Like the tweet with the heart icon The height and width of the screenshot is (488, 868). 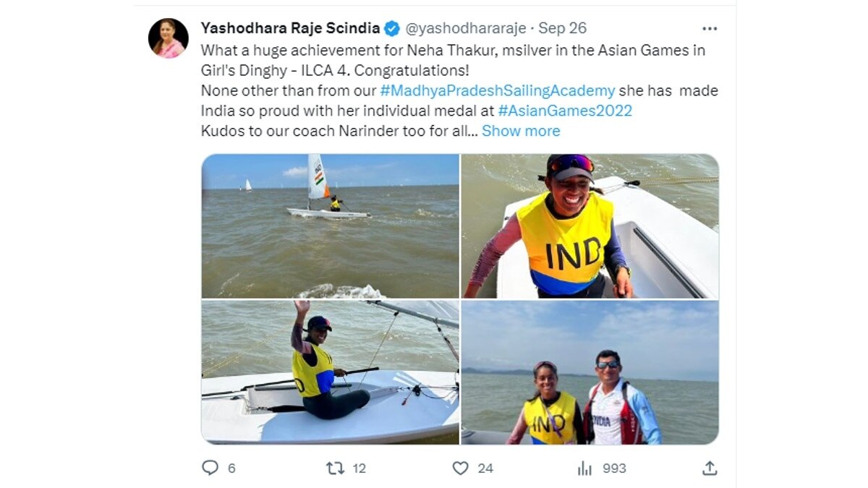460,468
